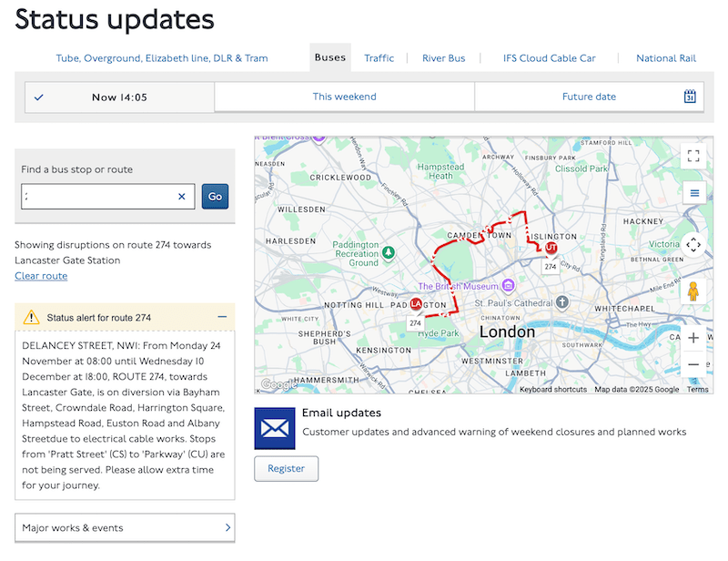Image resolution: width=728 pixels, height=561 pixels.
Task: Click the LA bus stop marker
Action: pyautogui.click(x=416, y=304)
